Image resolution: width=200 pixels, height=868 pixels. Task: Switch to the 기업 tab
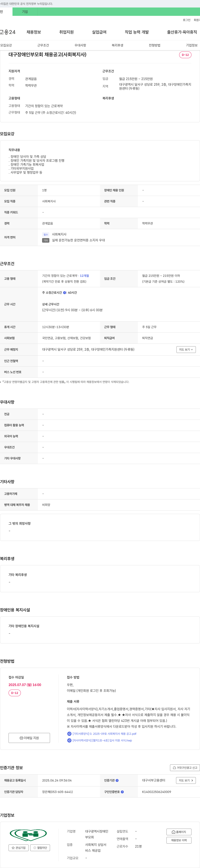(x=25, y=12)
